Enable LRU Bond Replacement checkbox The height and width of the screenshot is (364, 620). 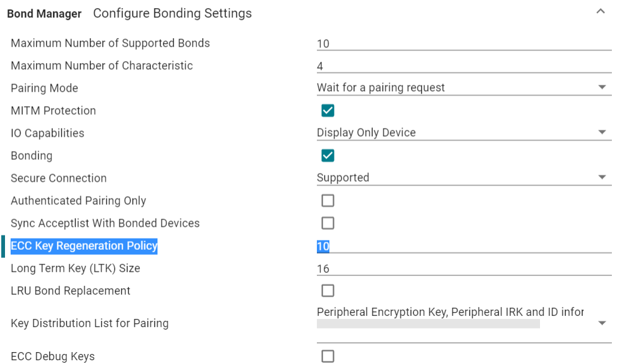pos(327,290)
